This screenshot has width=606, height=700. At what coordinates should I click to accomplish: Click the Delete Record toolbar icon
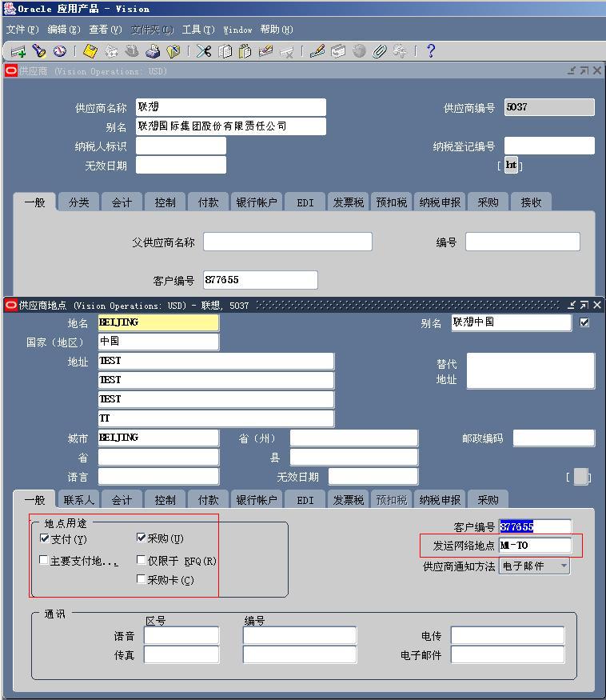pos(286,51)
